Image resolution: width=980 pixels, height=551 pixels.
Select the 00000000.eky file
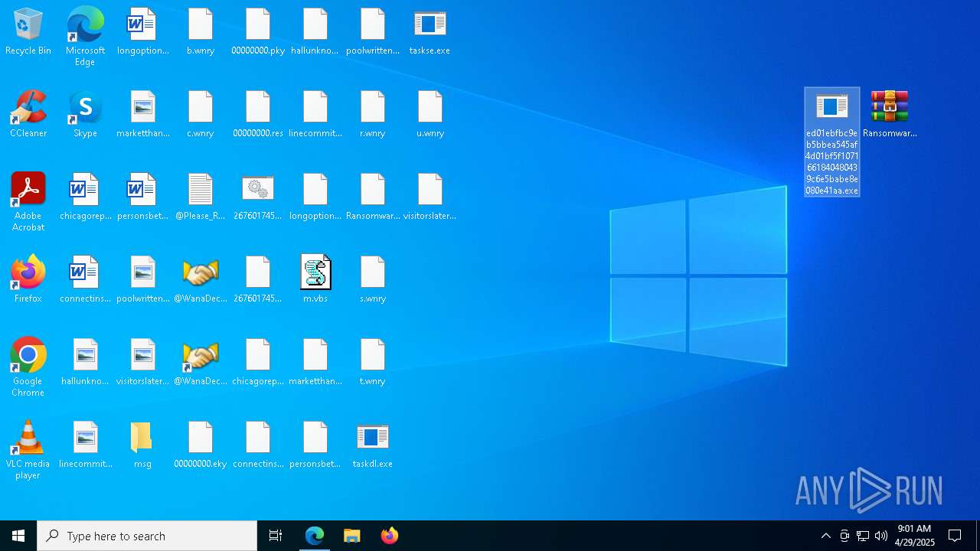[201, 445]
